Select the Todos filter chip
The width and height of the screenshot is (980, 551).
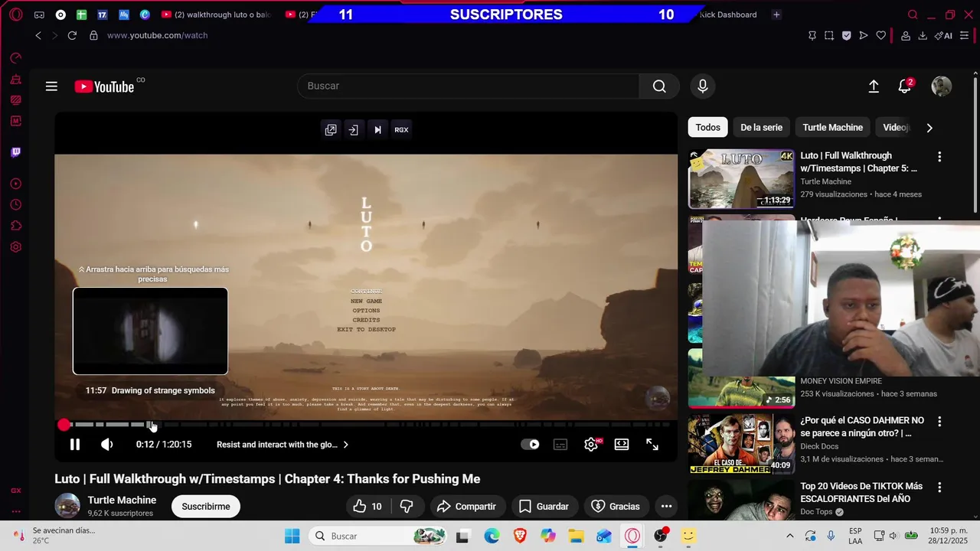click(x=707, y=128)
